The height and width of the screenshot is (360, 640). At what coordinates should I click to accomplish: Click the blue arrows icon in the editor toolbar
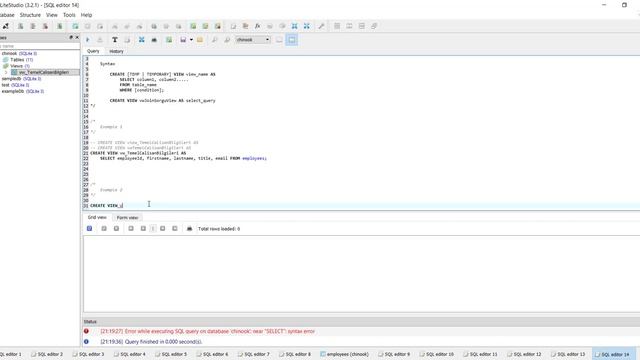tap(141, 40)
